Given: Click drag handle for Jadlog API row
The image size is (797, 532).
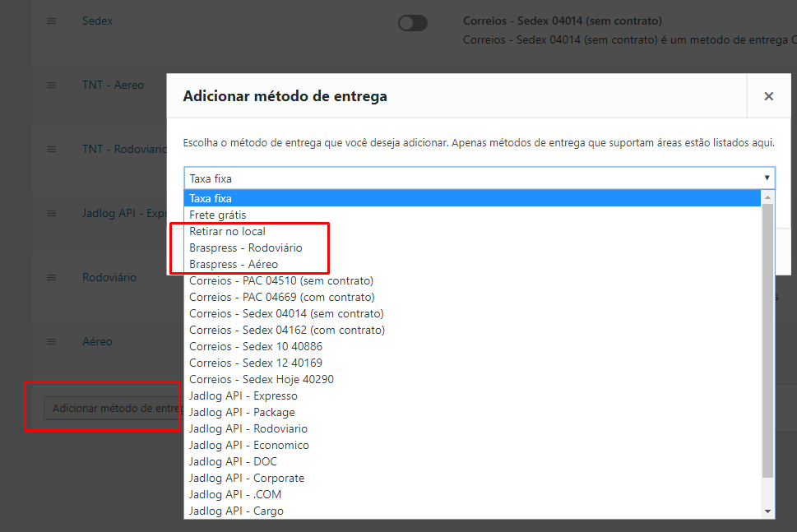Looking at the screenshot, I should coord(51,213).
